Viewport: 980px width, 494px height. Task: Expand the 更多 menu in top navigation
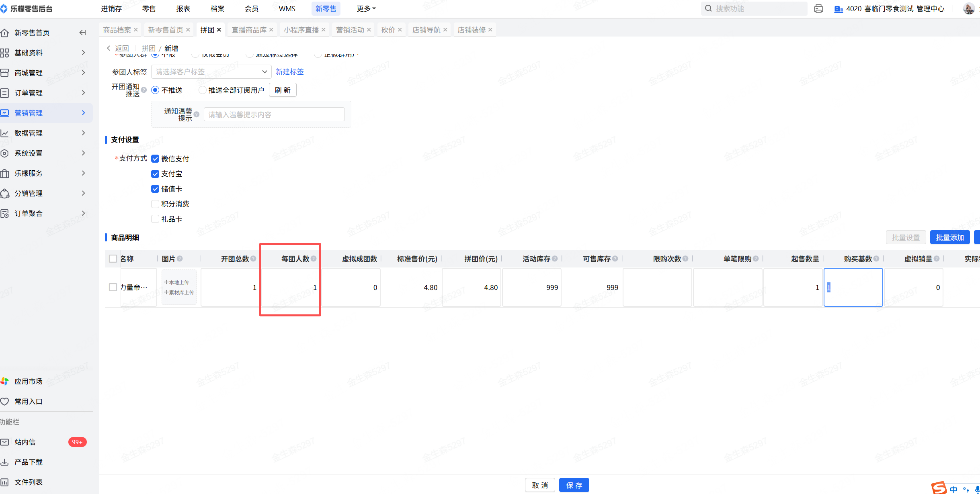click(x=366, y=8)
